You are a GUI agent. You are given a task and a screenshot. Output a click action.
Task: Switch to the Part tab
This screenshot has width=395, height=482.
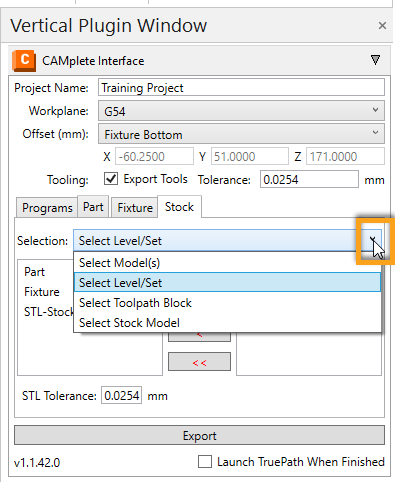[93, 207]
